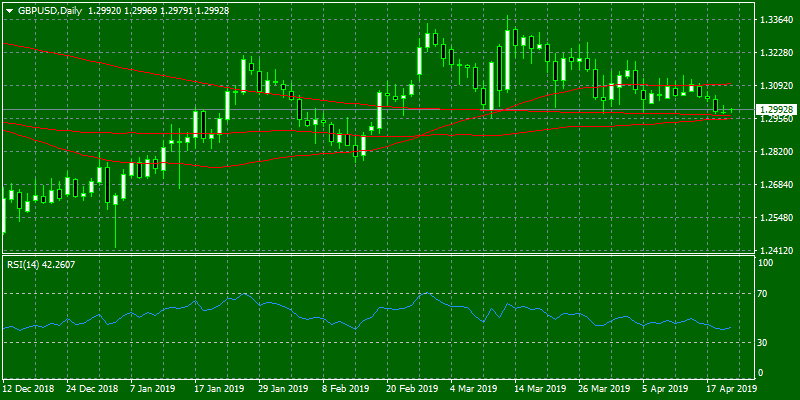This screenshot has width=800, height=400.
Task: Click the 1.30920 price scale label
Action: coord(775,86)
